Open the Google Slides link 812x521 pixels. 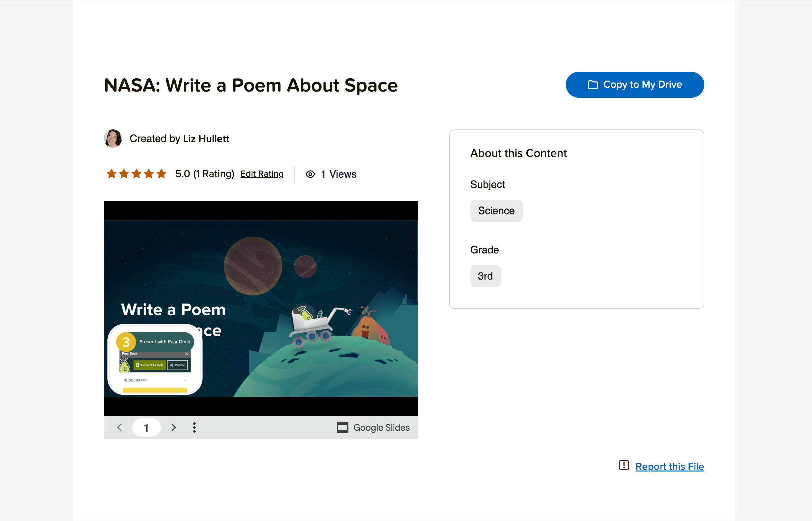tap(373, 427)
